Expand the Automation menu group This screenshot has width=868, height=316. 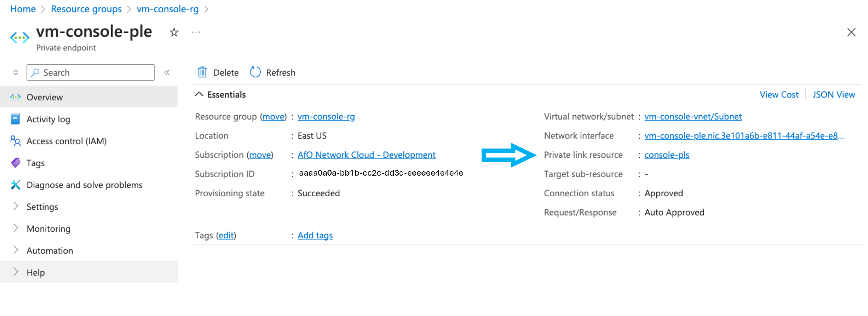[15, 250]
